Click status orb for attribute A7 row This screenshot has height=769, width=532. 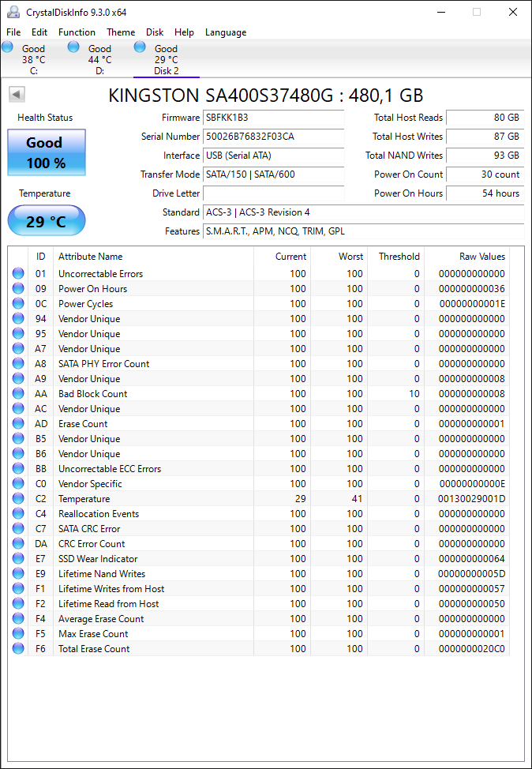coord(18,348)
